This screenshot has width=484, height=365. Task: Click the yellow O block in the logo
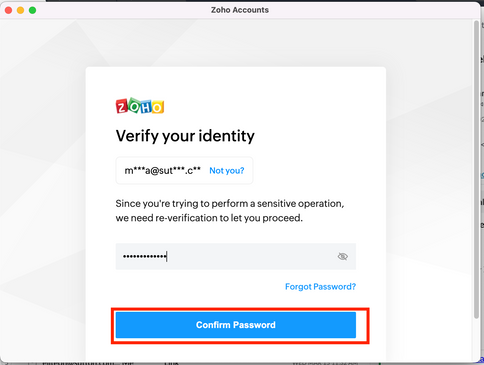coord(158,107)
